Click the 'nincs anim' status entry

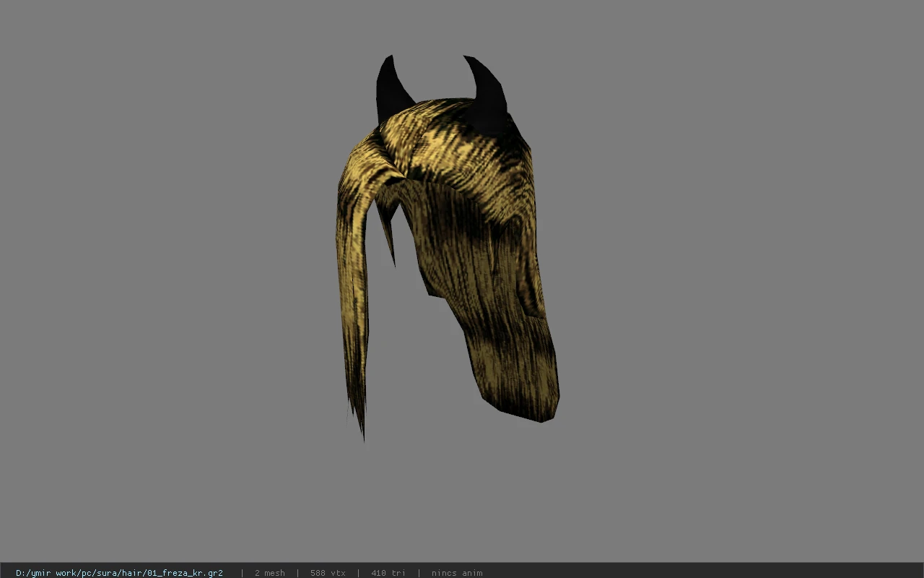457,573
